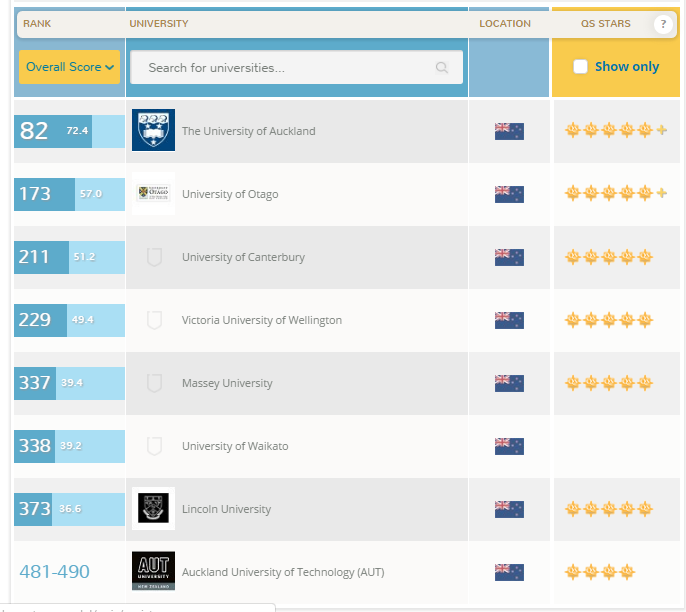Click QS stars rating for University of Canterbury
686x612 pixels.
pyautogui.click(x=609, y=257)
